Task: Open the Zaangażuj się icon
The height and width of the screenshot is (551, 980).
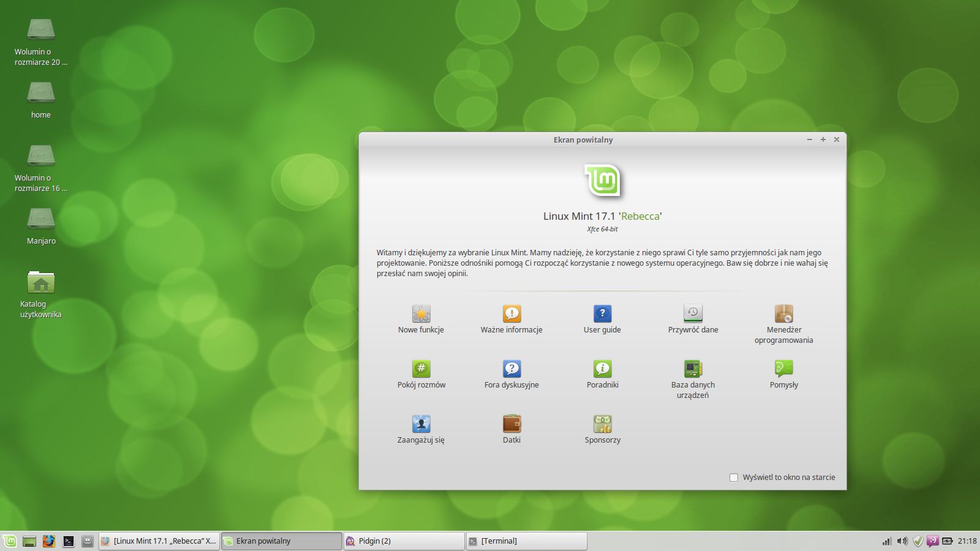Action: click(x=421, y=424)
